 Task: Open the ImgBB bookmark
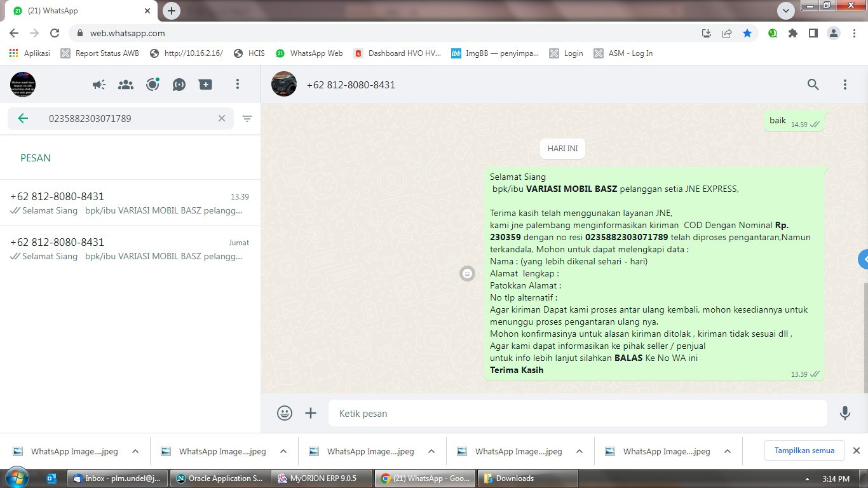coord(495,53)
